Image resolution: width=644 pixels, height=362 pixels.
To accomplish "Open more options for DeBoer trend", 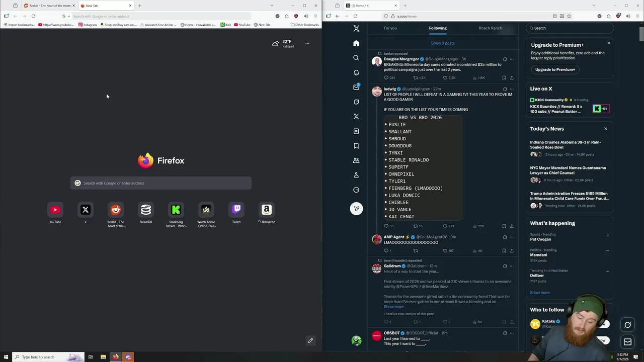I will [607, 271].
